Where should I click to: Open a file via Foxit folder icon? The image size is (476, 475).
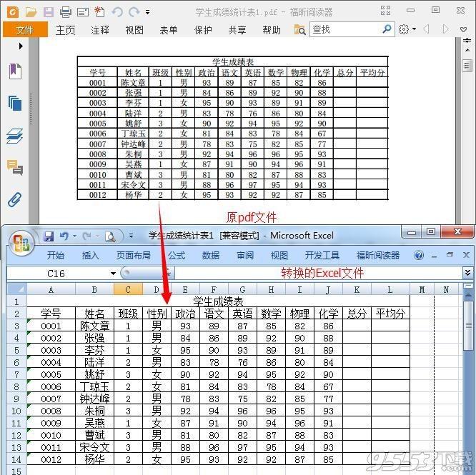click(31, 12)
